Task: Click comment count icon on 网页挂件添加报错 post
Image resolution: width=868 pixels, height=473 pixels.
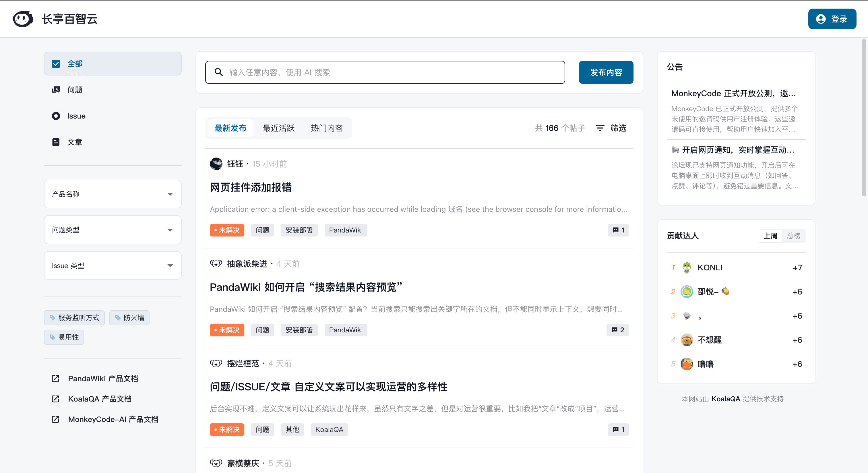Action: pyautogui.click(x=615, y=230)
